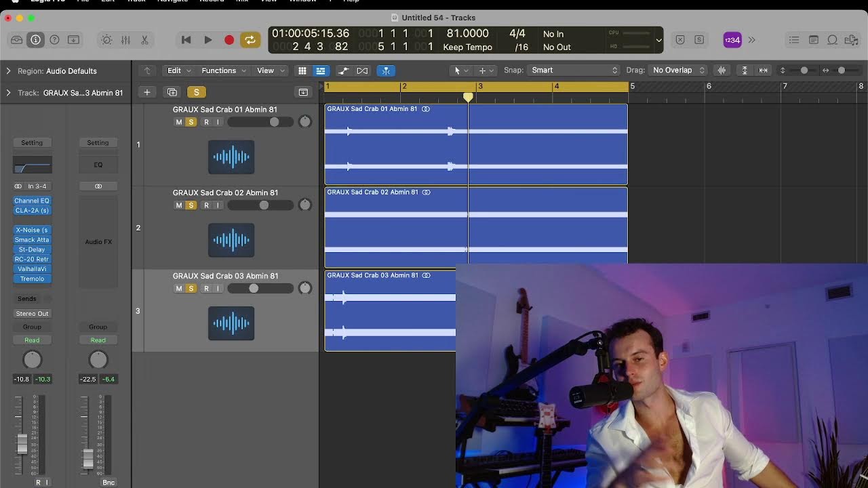Image resolution: width=868 pixels, height=488 pixels.
Task: Open the Library panel icon
Action: [x=17, y=40]
